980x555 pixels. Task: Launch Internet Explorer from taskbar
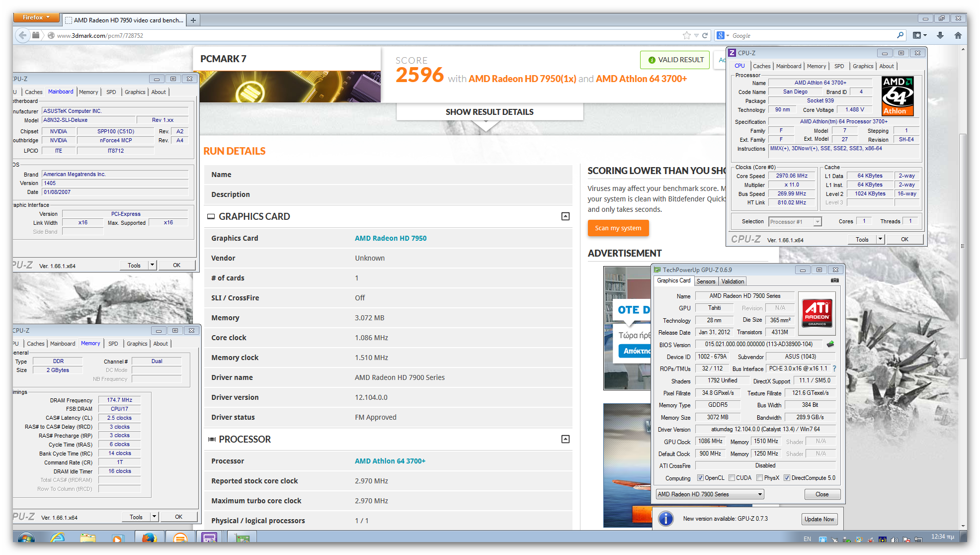click(x=58, y=538)
